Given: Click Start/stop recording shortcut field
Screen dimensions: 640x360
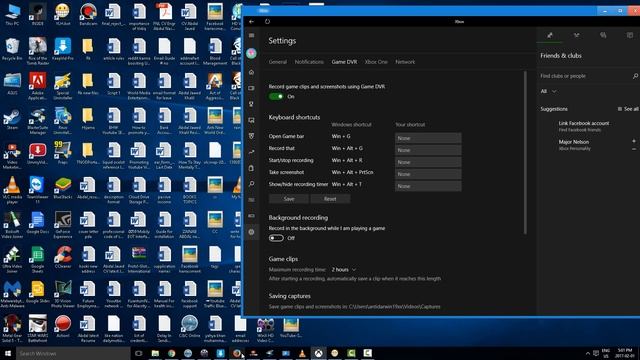Looking at the screenshot, I should (428, 162).
